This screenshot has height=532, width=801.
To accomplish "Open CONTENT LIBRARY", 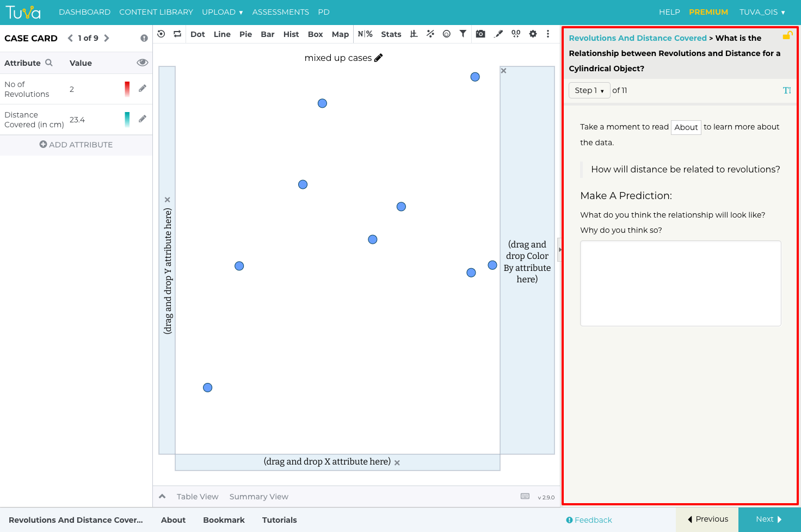I will pyautogui.click(x=156, y=12).
